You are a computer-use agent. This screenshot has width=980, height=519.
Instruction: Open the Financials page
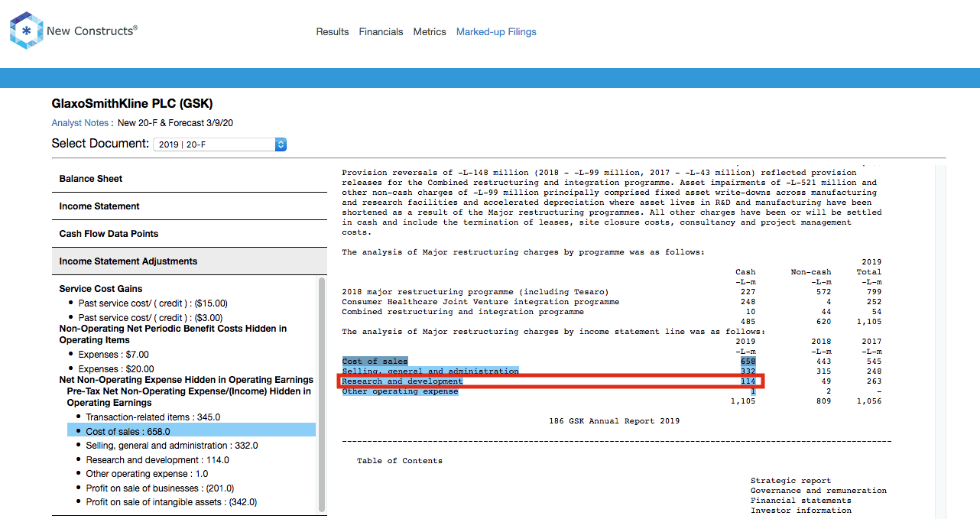381,32
